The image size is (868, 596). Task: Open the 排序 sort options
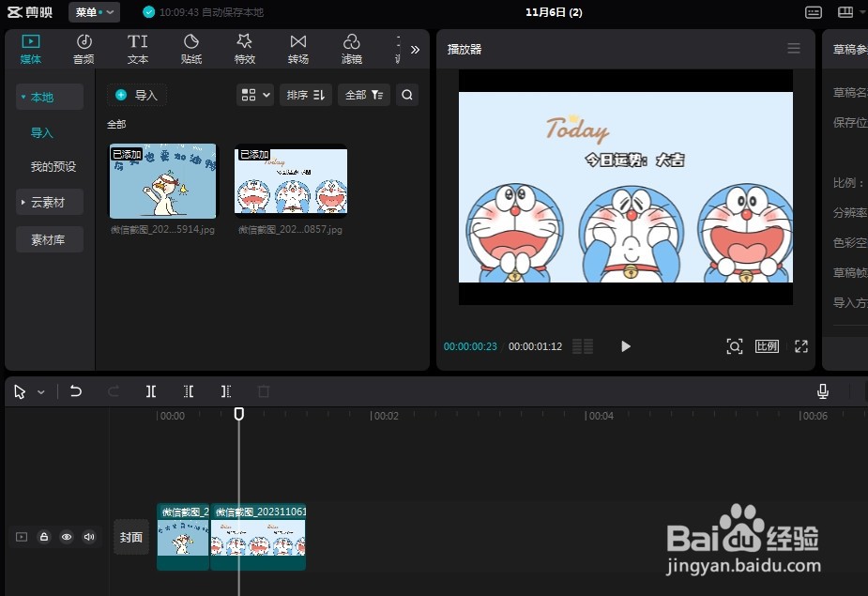(306, 96)
